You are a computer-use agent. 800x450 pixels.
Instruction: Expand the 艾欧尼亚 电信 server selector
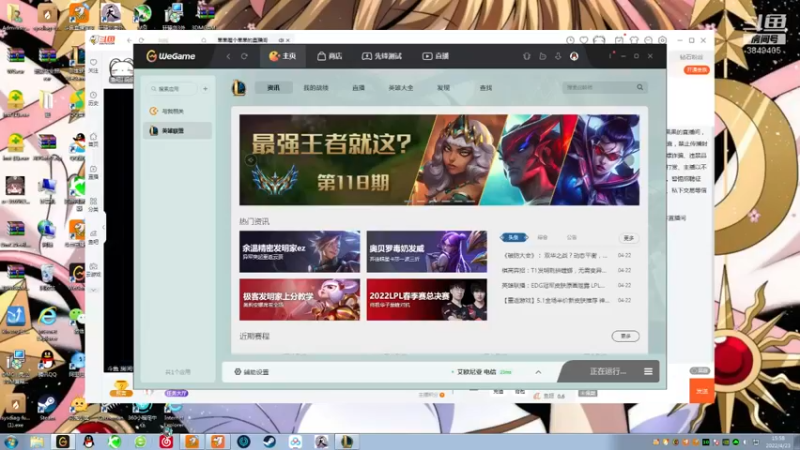pyautogui.click(x=482, y=372)
